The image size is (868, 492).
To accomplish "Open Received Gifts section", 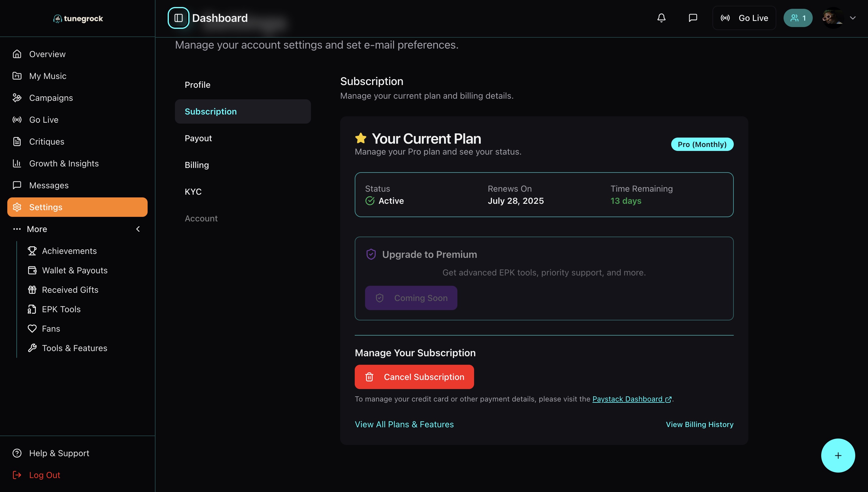I will coord(70,290).
